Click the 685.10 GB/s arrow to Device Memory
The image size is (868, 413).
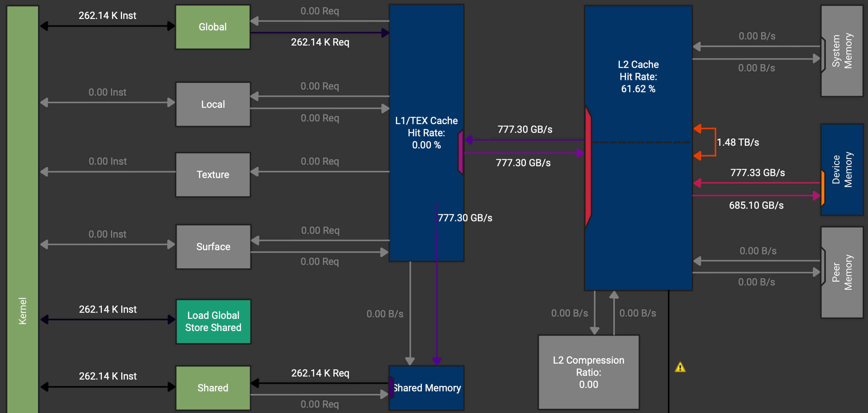pyautogui.click(x=756, y=196)
